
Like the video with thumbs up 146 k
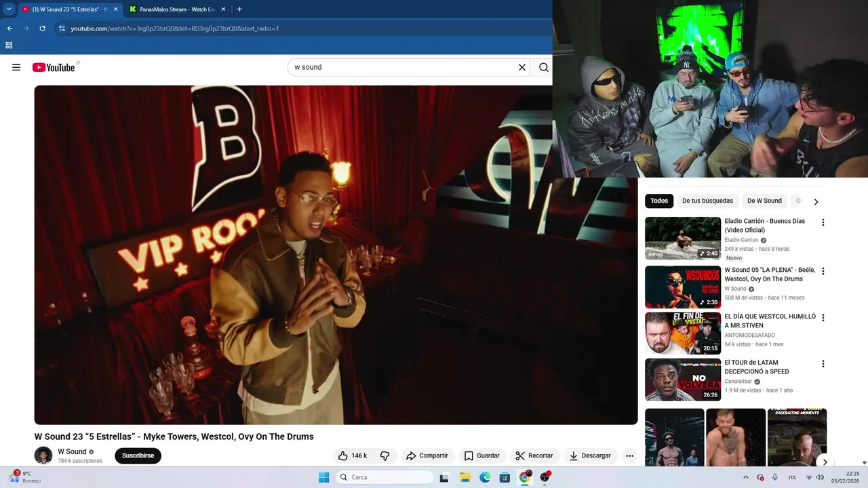(x=353, y=455)
